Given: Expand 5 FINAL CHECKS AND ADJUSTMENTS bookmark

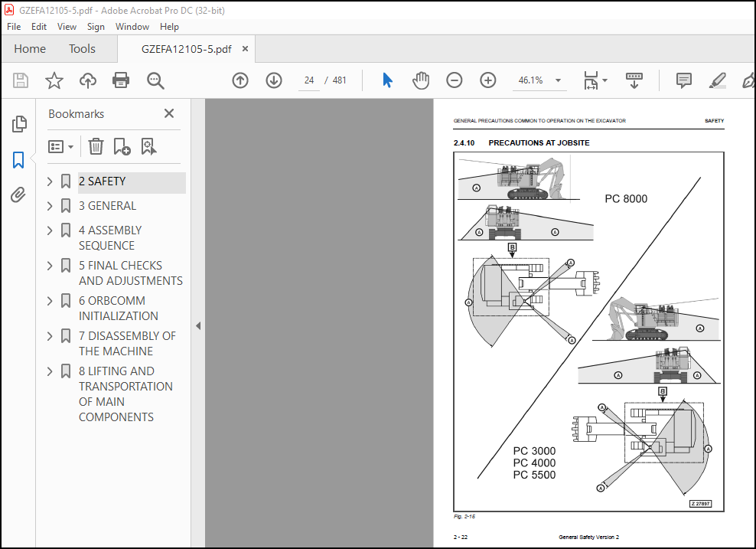Looking at the screenshot, I should pyautogui.click(x=50, y=266).
